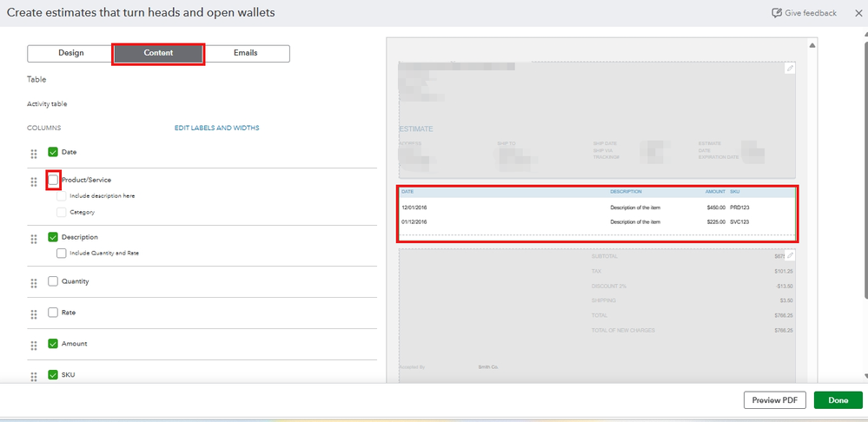Click the PRD123 SKU value
This screenshot has width=868, height=422.
[739, 208]
